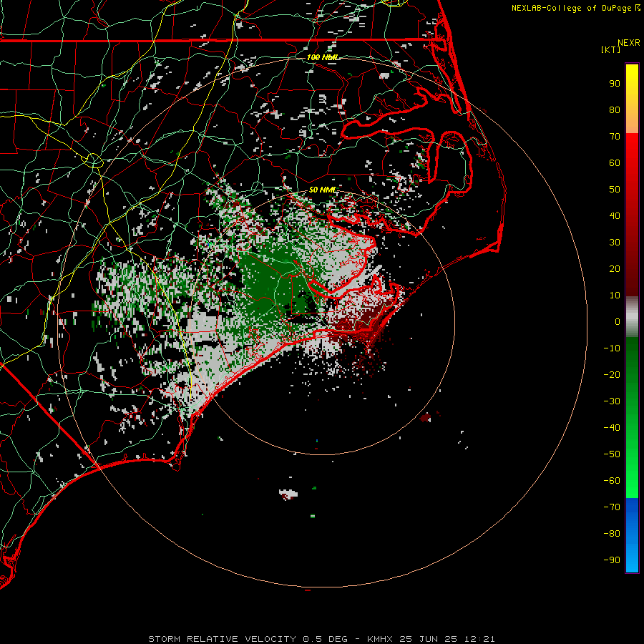
Task: Select the 50 value on velocity scale
Action: point(615,190)
